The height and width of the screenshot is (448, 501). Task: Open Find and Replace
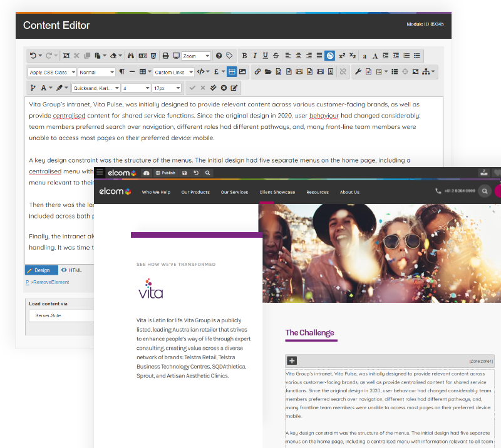click(130, 56)
